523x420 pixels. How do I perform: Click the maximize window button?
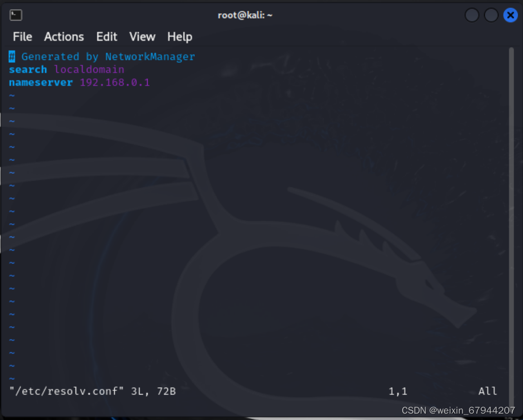(x=491, y=15)
